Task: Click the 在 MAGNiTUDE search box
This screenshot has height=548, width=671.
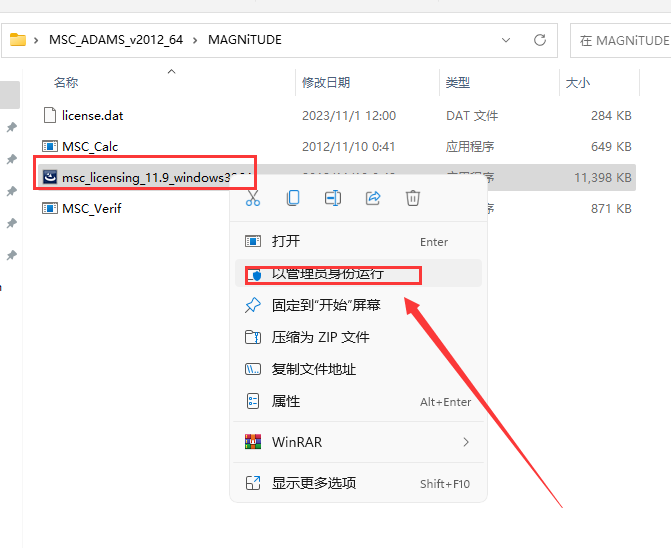Action: tap(621, 40)
